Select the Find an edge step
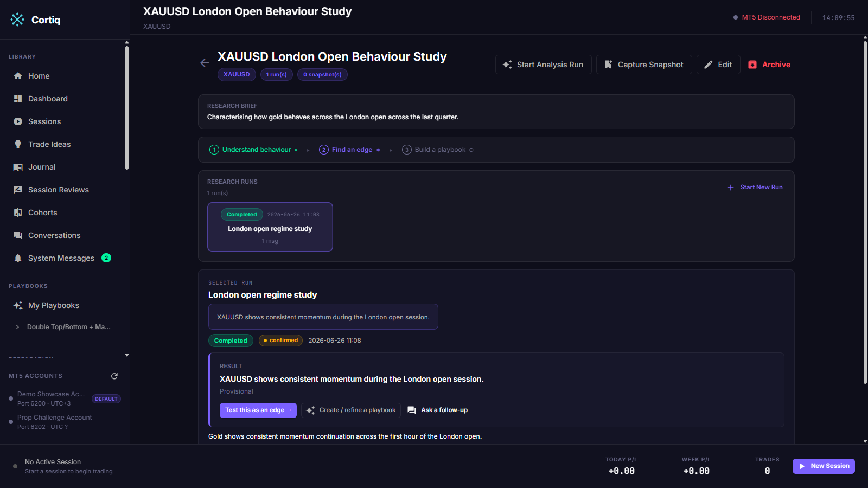 point(350,150)
